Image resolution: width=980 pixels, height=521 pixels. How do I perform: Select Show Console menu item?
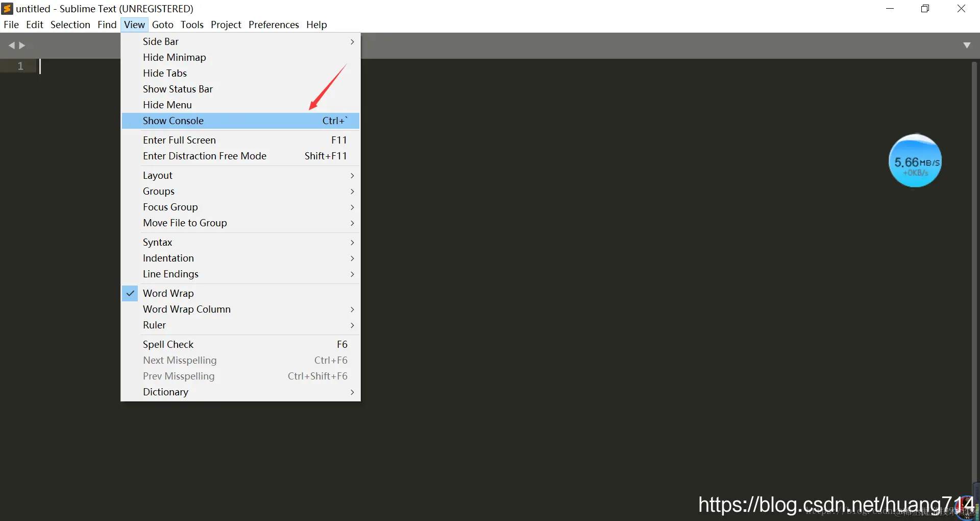(240, 121)
